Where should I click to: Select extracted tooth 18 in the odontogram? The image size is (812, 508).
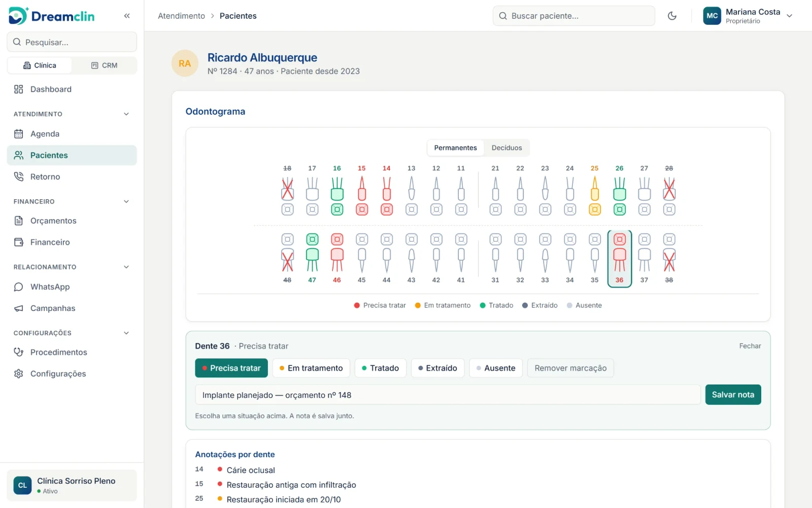[287, 190]
